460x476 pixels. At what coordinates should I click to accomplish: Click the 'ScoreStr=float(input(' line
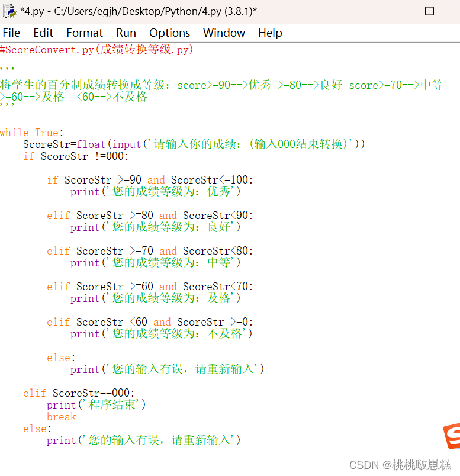click(194, 144)
